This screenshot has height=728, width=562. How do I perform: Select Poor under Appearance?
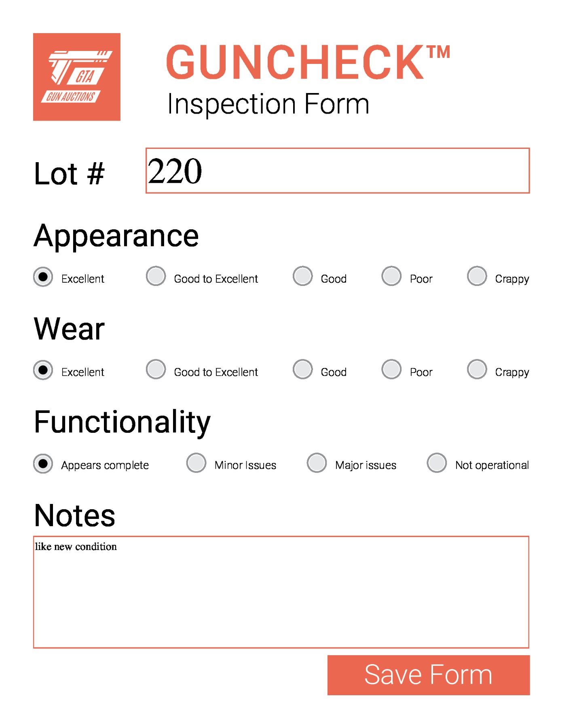click(x=391, y=276)
